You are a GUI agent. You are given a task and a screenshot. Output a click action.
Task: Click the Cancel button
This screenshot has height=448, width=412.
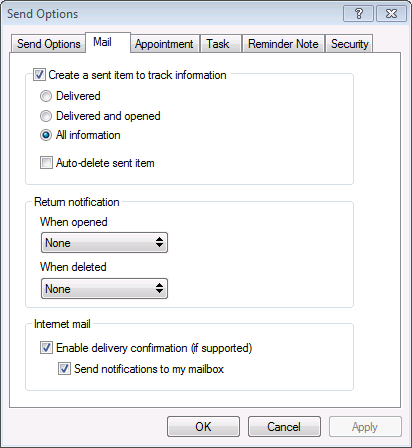284,427
